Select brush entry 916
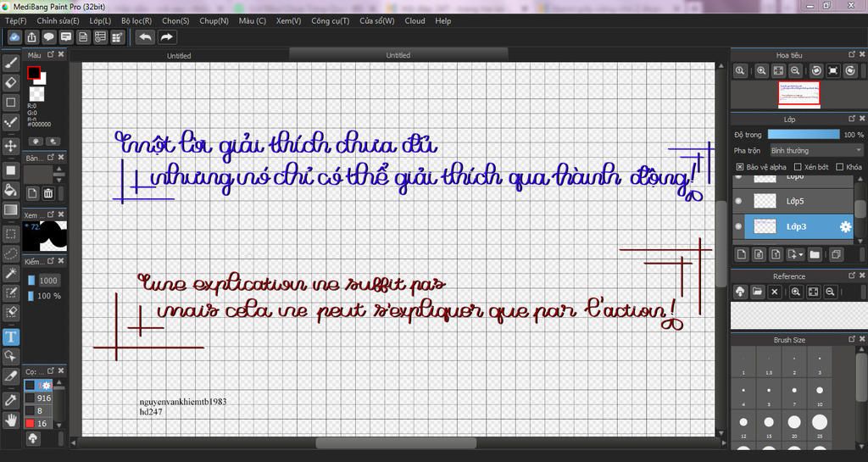Viewport: 868px width, 462px height. 39,398
